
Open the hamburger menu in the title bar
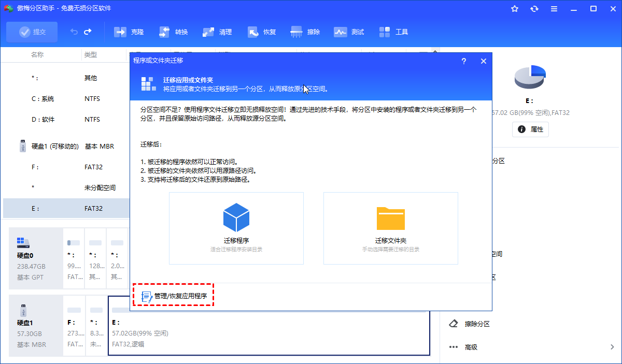(x=554, y=9)
